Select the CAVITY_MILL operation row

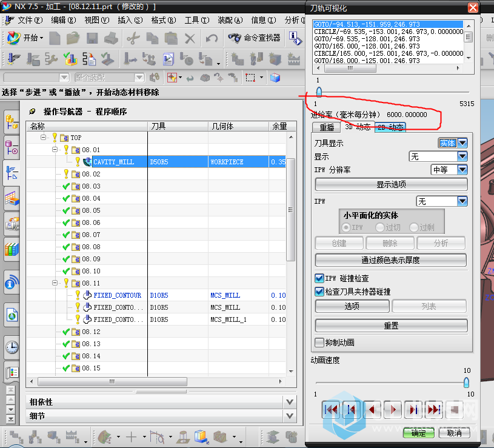pyautogui.click(x=156, y=162)
